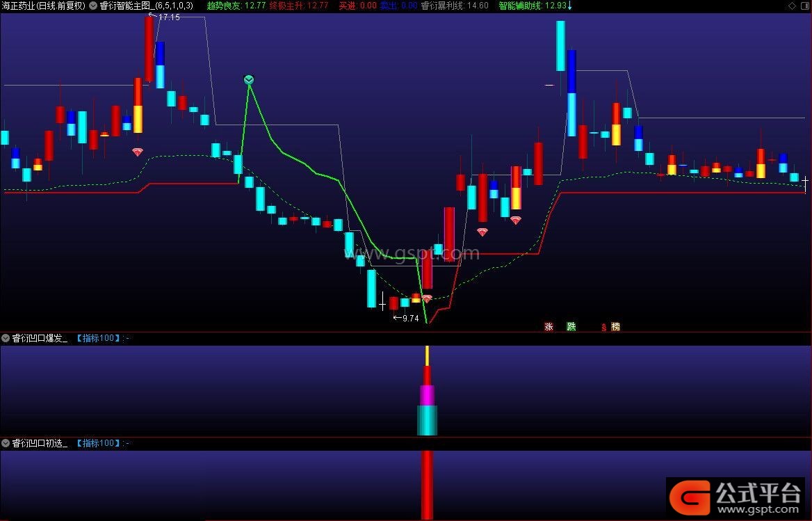The width and height of the screenshot is (812, 521).
Task: Click the 海正药业(日线.前复权) title
Action: (x=44, y=6)
